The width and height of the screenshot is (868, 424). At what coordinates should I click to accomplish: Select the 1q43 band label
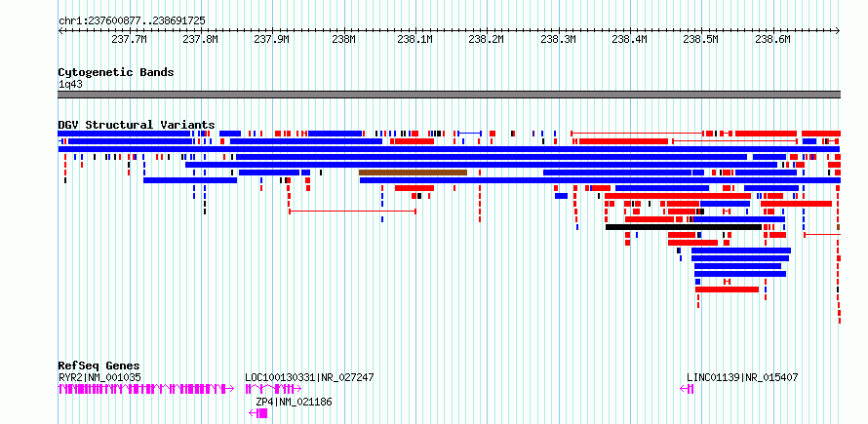[x=70, y=85]
